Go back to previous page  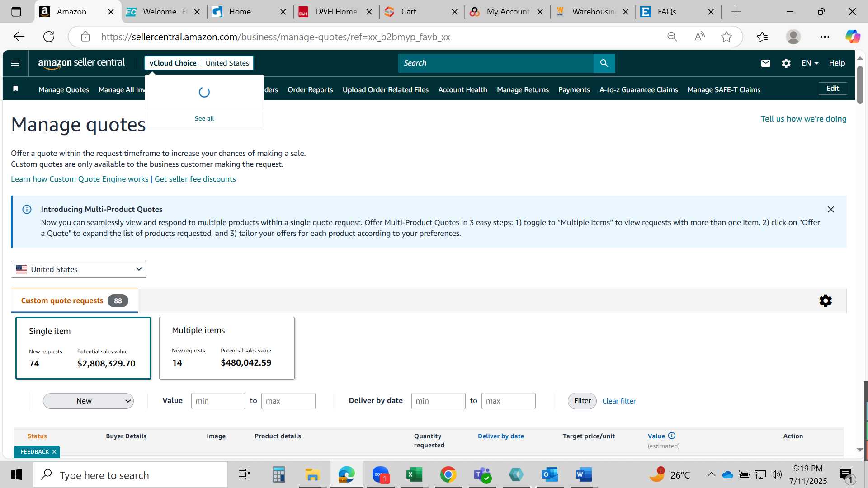[19, 37]
